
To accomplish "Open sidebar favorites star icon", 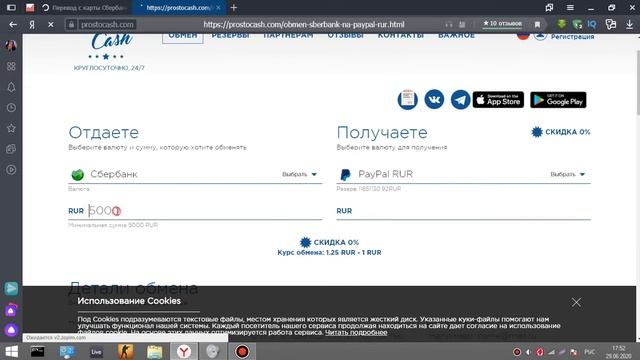I will coord(11,128).
